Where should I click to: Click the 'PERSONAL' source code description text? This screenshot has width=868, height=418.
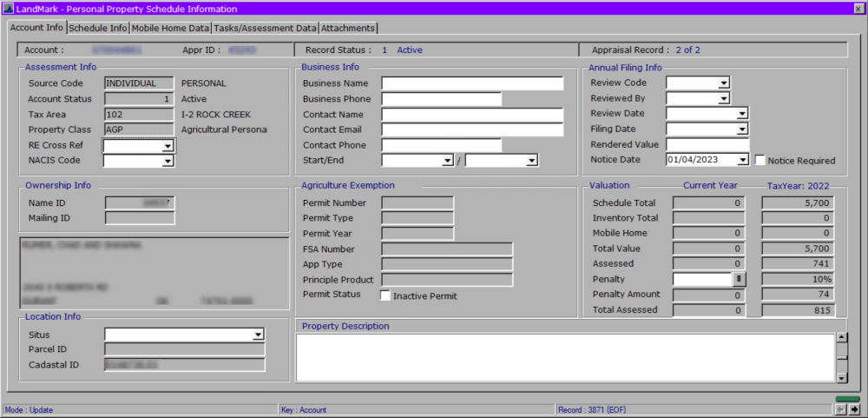[204, 83]
